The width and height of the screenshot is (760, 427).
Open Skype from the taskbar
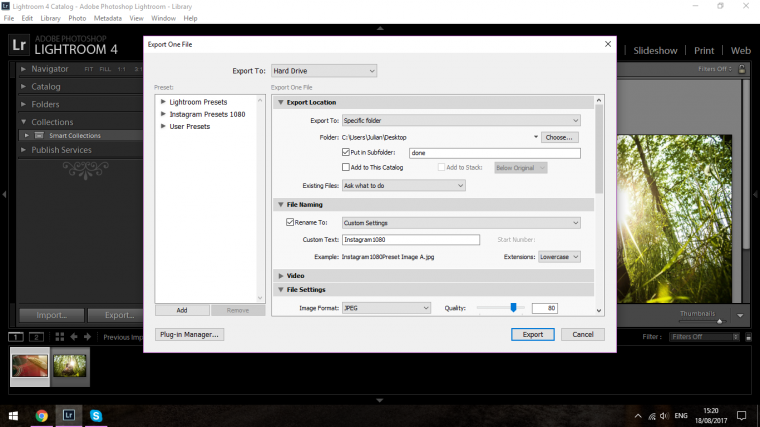pos(96,416)
